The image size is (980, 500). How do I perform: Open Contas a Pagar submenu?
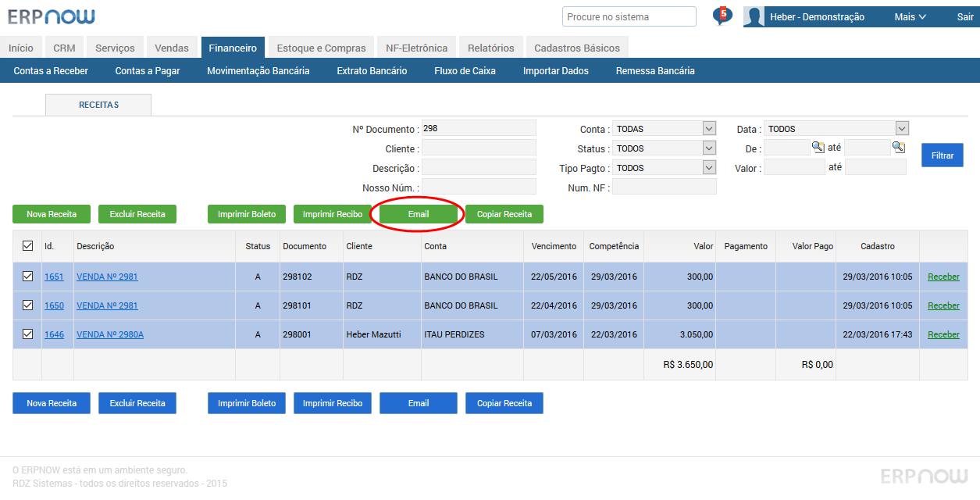tap(148, 70)
